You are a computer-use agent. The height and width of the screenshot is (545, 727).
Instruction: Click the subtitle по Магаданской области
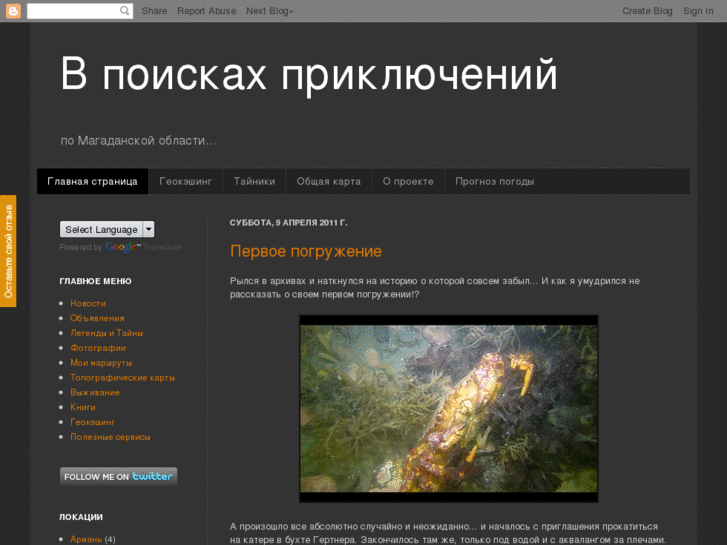(x=138, y=141)
